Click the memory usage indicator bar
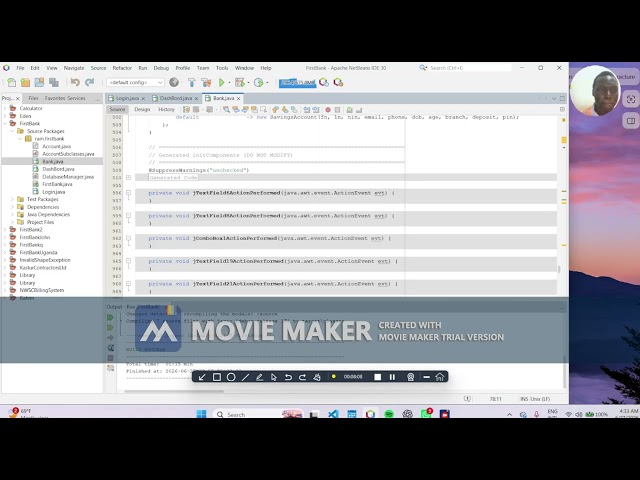Image resolution: width=640 pixels, height=480 pixels. click(x=298, y=83)
